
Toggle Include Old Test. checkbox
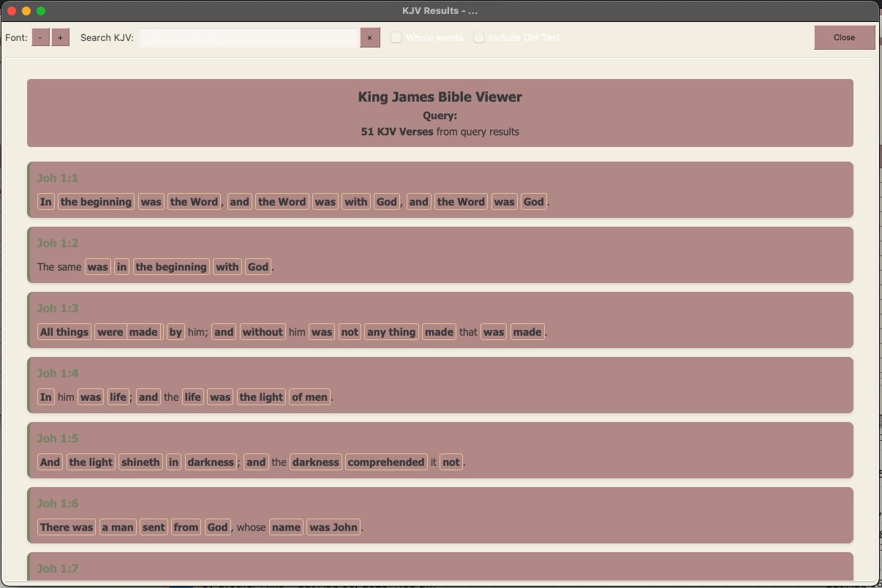tap(479, 37)
